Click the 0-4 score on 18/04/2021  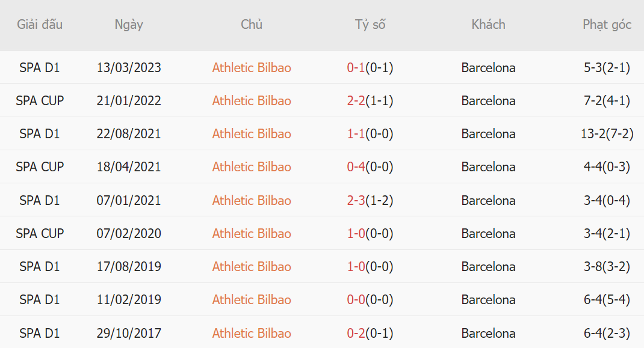[x=356, y=167]
